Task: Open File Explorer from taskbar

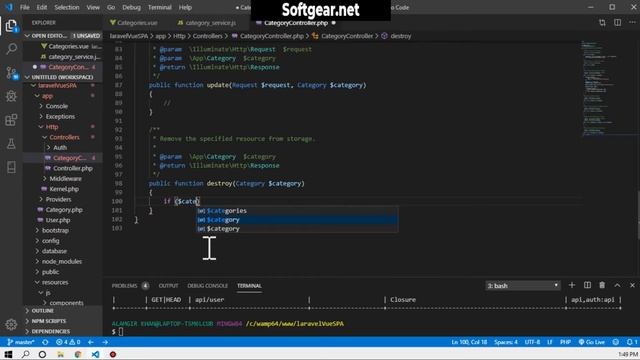Action: pyautogui.click(x=60, y=354)
